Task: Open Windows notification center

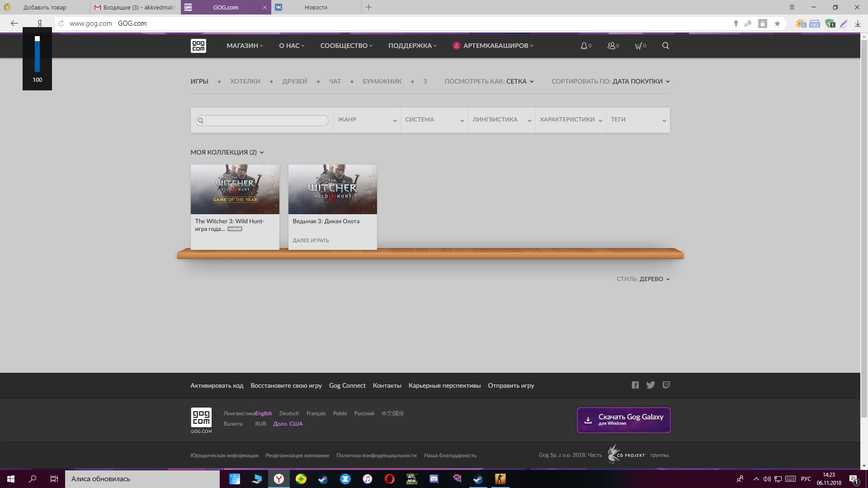Action: click(x=854, y=479)
